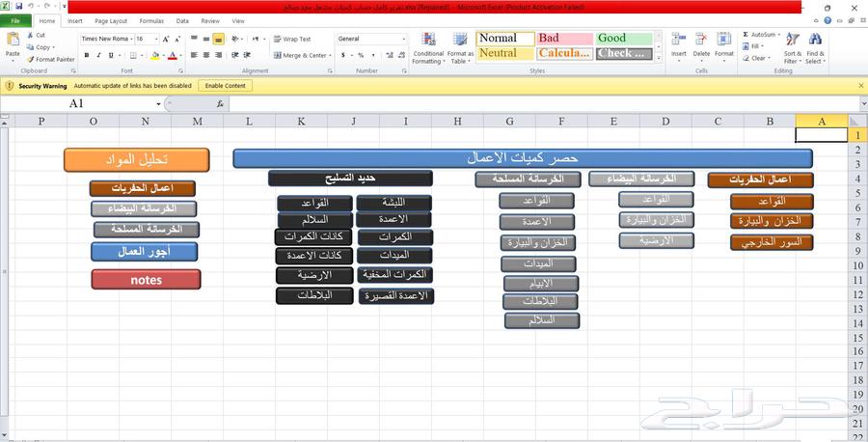Apply red font color
This screenshot has width=868, height=442.
[173, 55]
